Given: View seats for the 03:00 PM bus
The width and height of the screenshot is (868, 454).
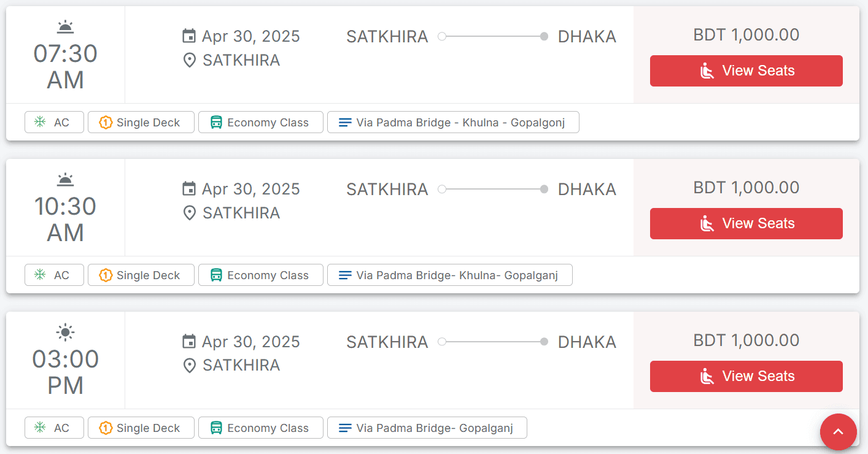Looking at the screenshot, I should click(746, 376).
